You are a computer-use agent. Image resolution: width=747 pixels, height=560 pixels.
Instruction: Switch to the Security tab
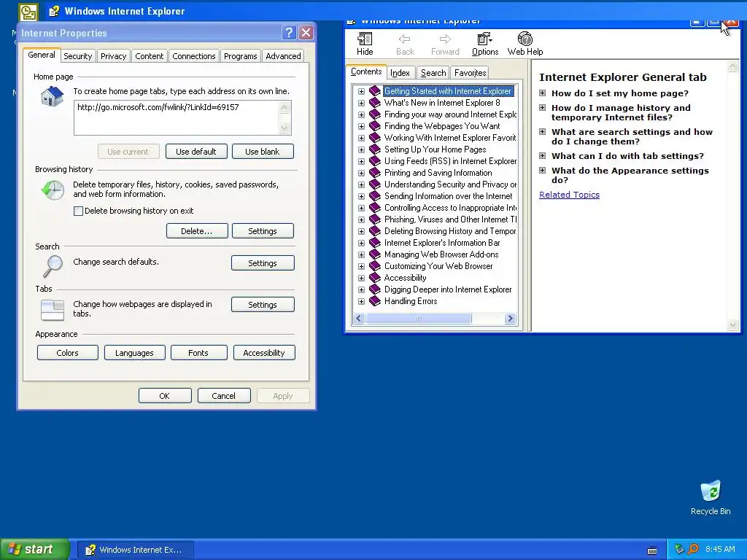77,55
